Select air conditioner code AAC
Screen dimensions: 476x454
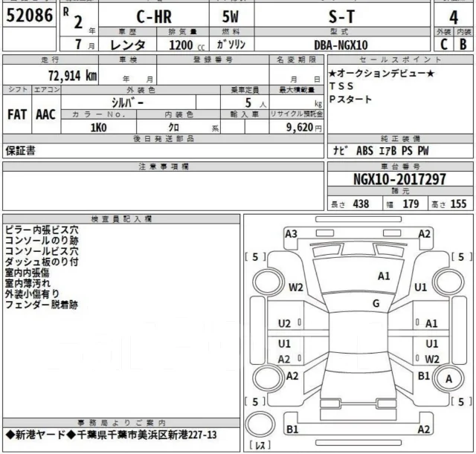pos(46,114)
